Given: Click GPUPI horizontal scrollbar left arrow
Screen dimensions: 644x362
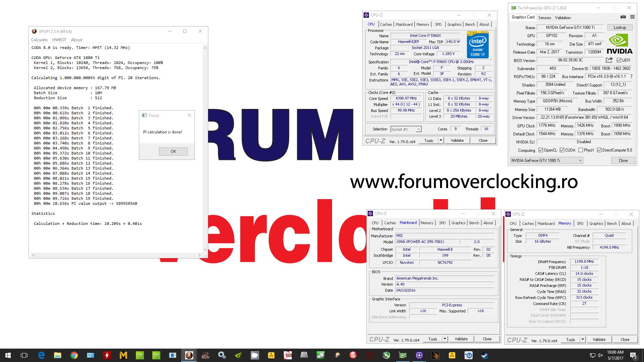Looking at the screenshot, I should click(x=33, y=255).
